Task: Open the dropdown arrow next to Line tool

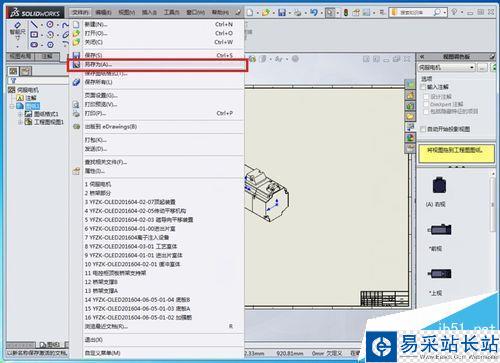Action: [x=42, y=25]
